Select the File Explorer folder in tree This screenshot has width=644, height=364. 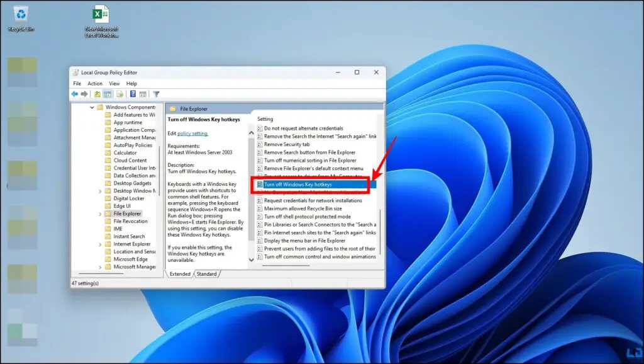(123, 214)
